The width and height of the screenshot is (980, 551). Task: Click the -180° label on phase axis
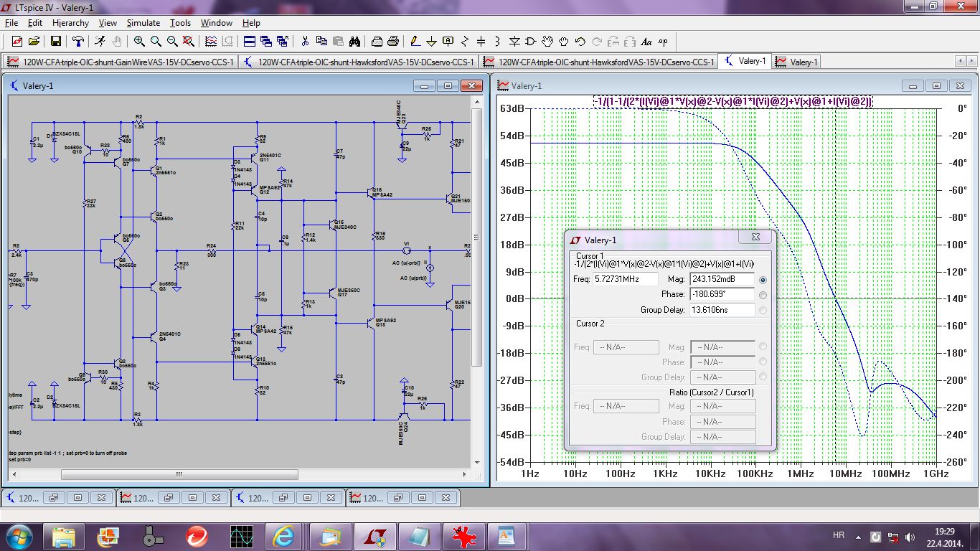point(952,353)
